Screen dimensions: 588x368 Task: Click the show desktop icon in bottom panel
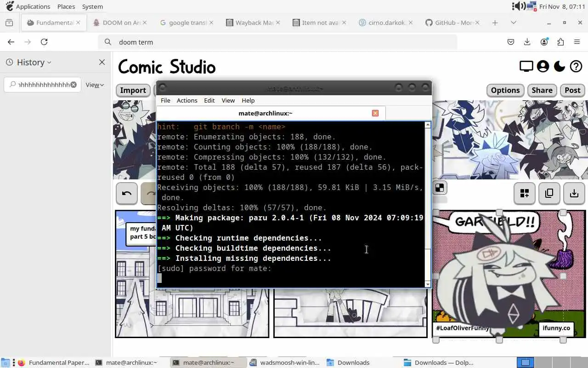5,362
